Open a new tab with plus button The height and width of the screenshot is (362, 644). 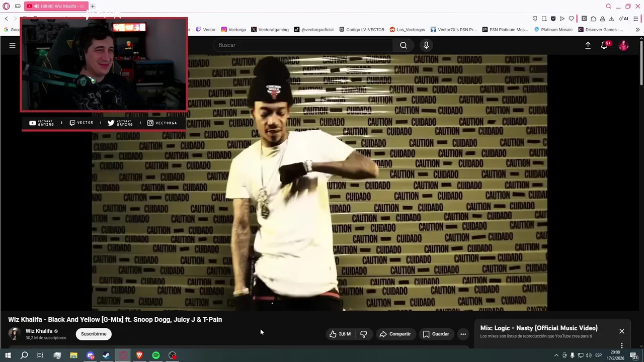[93, 6]
